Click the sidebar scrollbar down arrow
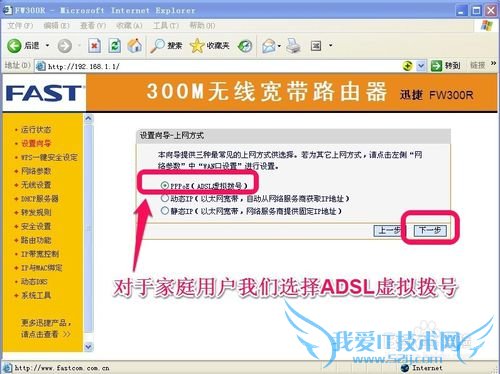Screen dimensions: 500x374 click(88, 347)
